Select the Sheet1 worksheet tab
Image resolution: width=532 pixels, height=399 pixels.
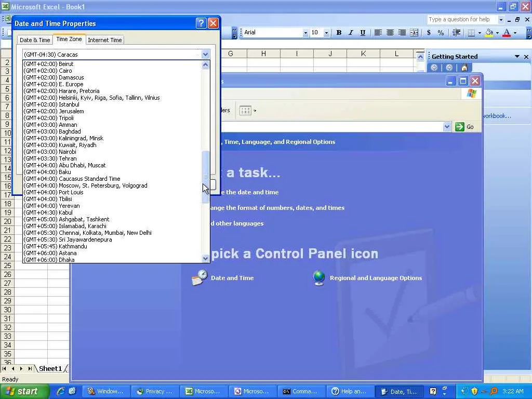[50, 369]
